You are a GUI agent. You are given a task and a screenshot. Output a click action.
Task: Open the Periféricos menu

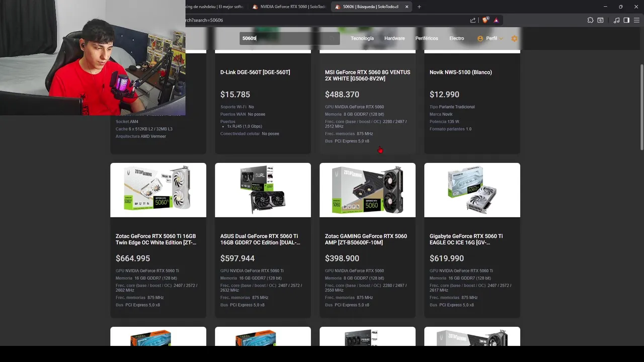click(427, 38)
